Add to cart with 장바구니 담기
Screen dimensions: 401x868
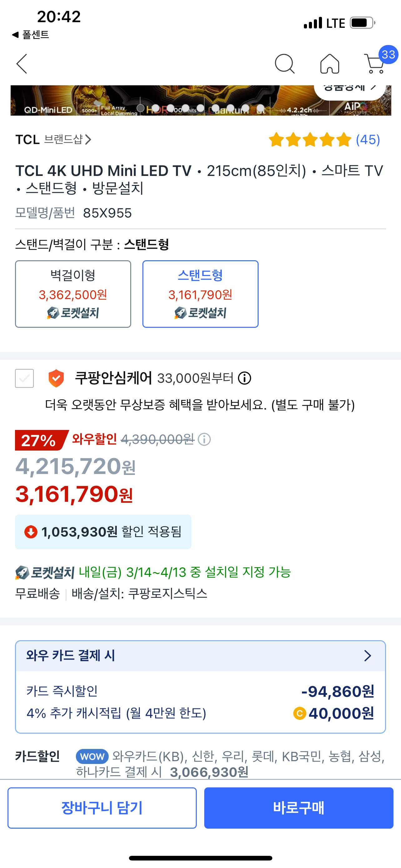[102, 808]
